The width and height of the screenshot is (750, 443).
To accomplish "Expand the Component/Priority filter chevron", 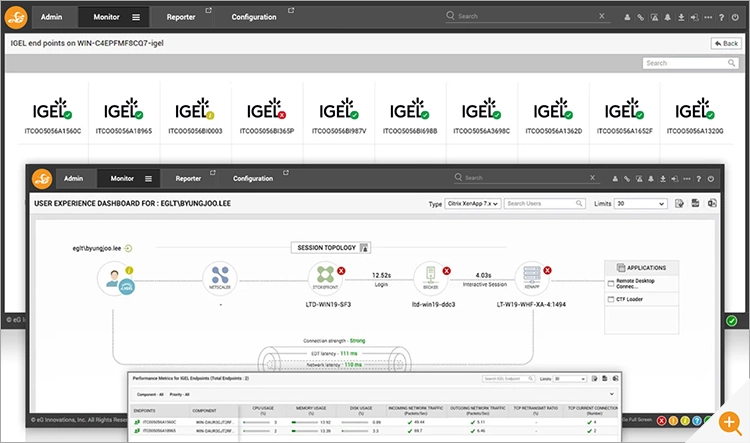I will 612,394.
